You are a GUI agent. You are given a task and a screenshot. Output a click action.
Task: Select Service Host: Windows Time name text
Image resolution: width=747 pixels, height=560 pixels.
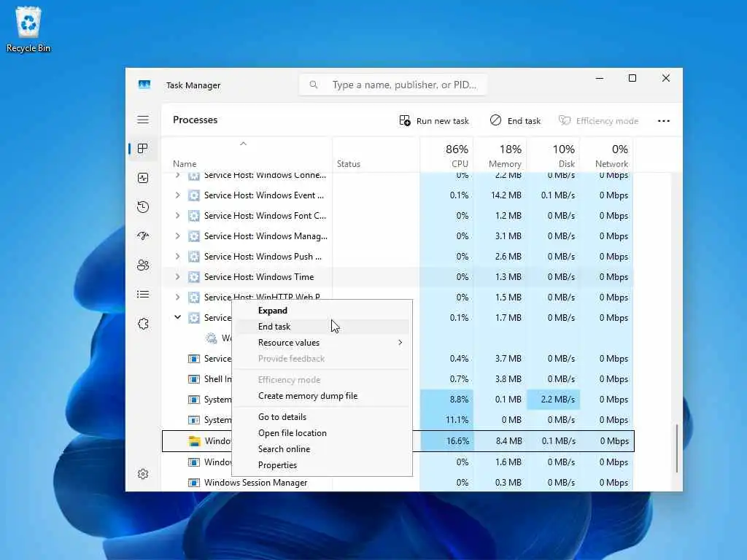[x=259, y=276]
